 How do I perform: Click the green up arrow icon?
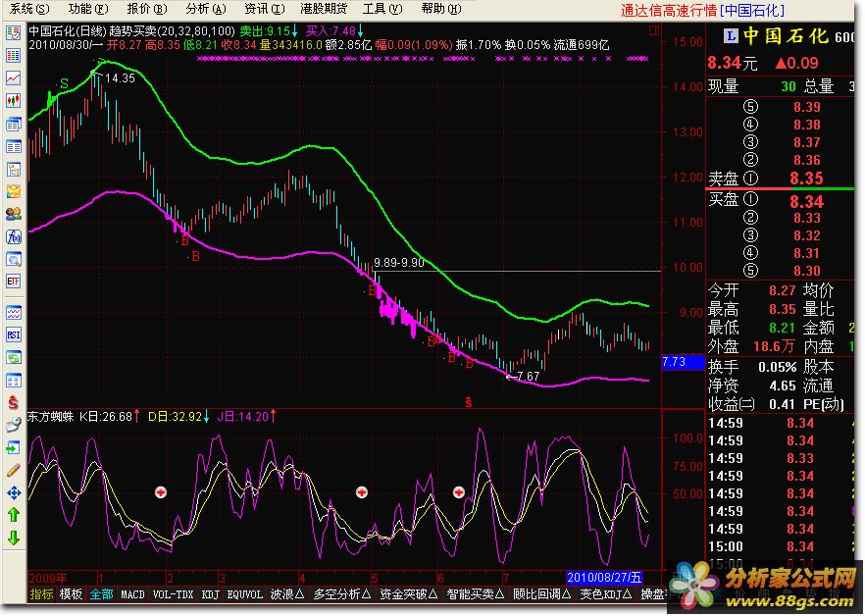coord(14,515)
